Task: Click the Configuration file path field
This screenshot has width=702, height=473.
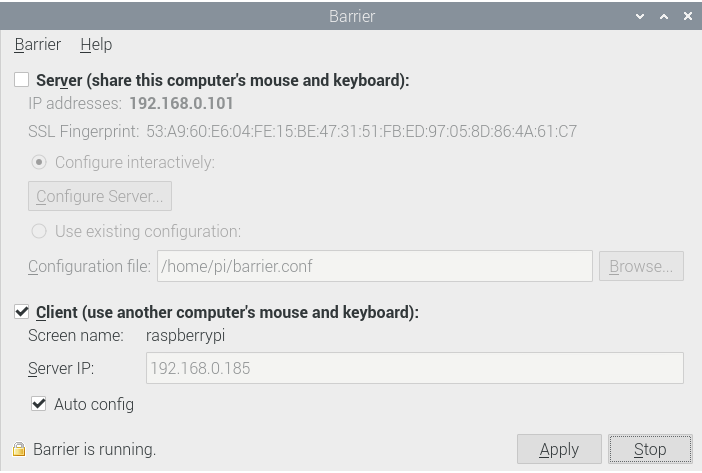Action: 375,266
